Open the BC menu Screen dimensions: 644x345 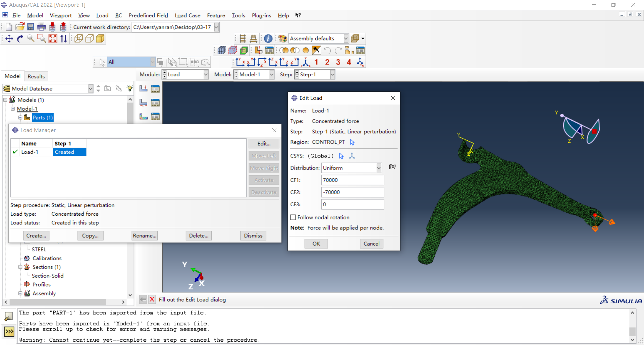pyautogui.click(x=118, y=15)
